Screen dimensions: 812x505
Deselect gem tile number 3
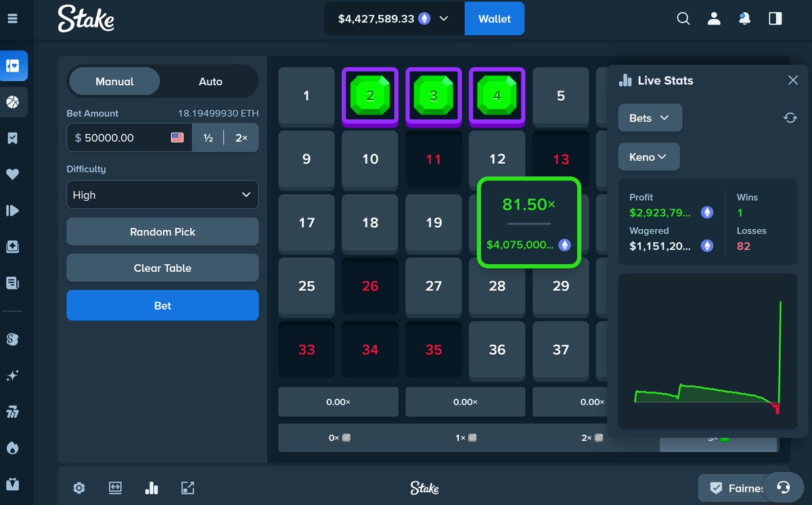click(x=434, y=96)
